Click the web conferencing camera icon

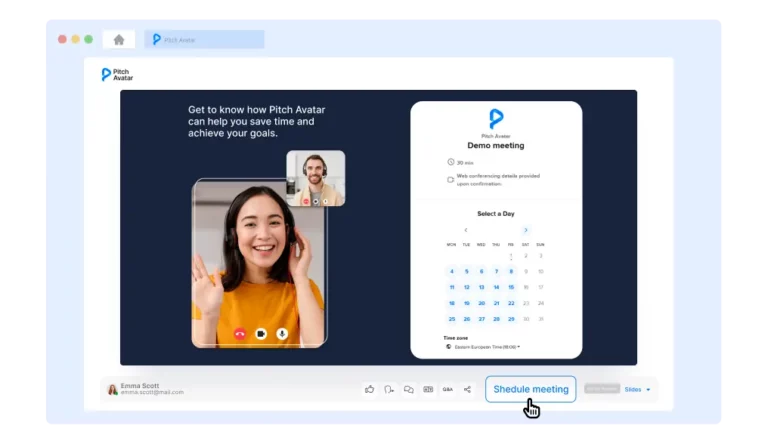450,179
